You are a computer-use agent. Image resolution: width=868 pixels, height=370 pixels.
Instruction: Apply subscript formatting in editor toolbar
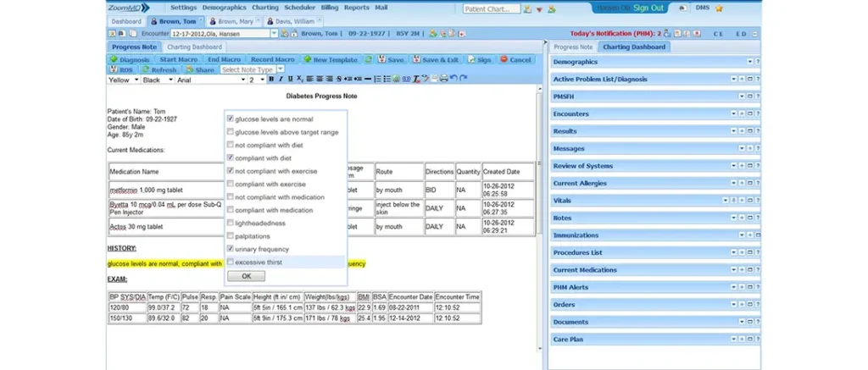300,79
